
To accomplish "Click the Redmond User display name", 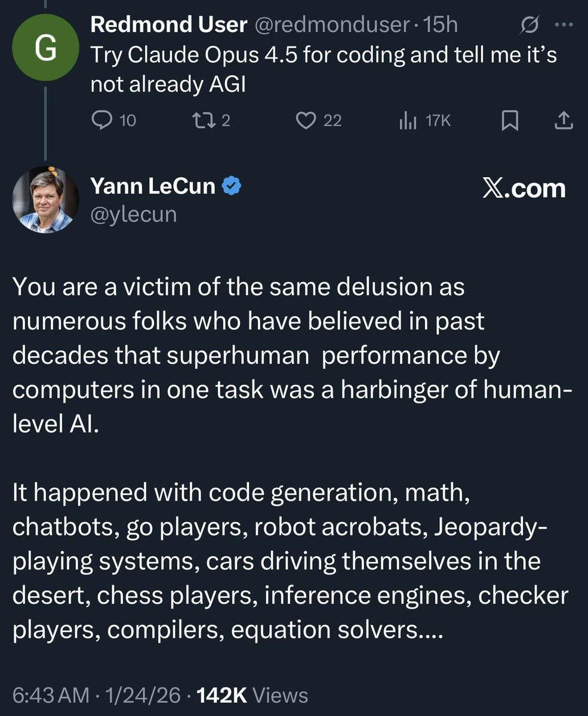I will point(168,24).
